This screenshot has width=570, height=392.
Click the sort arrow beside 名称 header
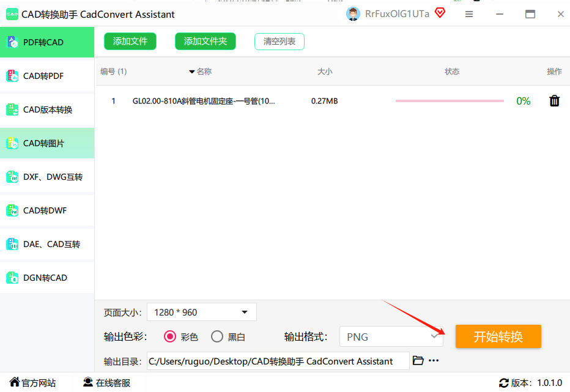pos(191,72)
